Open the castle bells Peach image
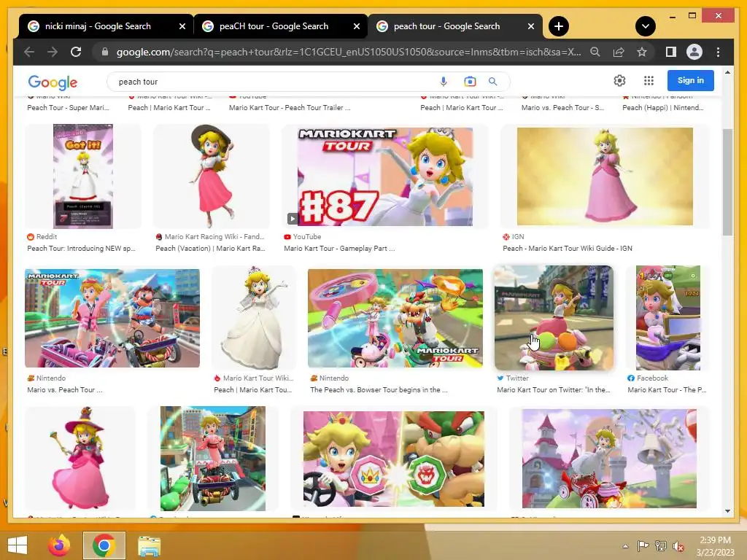The image size is (747, 560). tap(609, 459)
